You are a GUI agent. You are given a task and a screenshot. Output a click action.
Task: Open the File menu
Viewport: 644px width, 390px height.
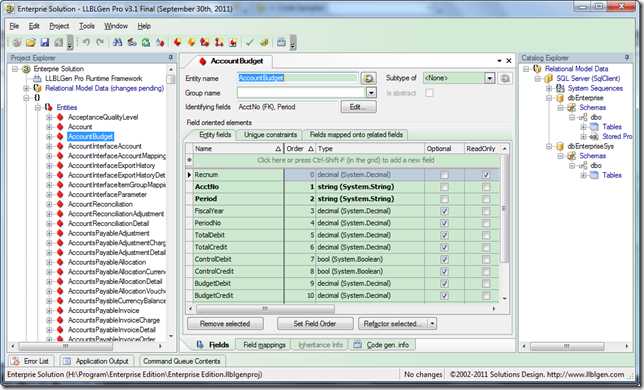14,26
